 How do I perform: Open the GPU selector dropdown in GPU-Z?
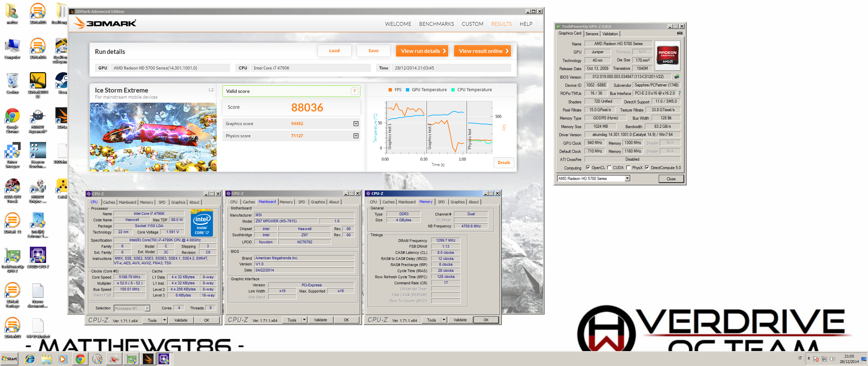point(628,179)
